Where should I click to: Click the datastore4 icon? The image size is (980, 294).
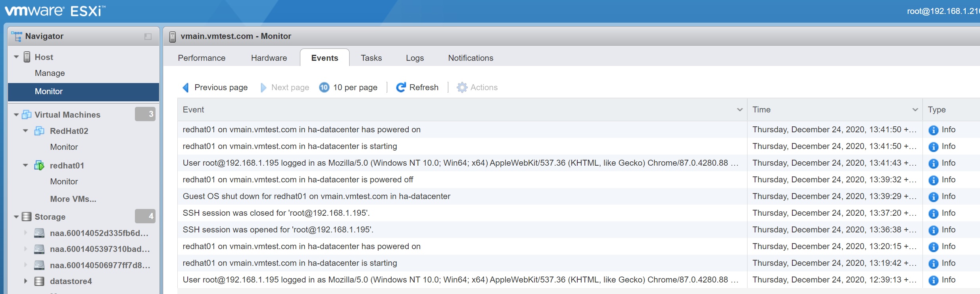pos(39,281)
